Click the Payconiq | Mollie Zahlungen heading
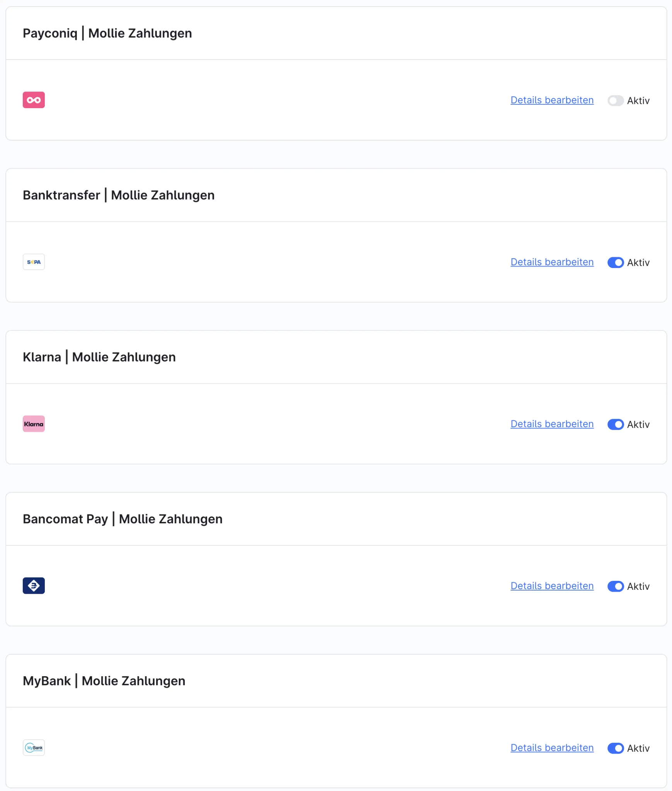 [107, 33]
